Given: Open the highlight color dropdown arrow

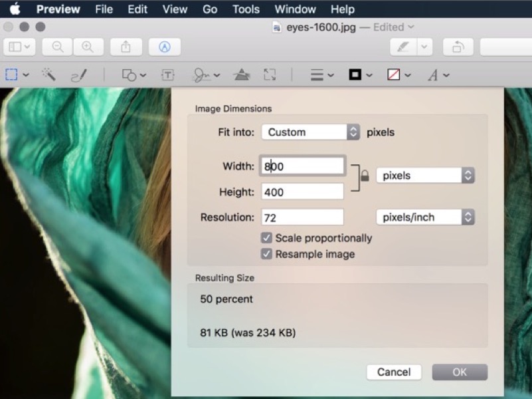Looking at the screenshot, I should pyautogui.click(x=424, y=47).
